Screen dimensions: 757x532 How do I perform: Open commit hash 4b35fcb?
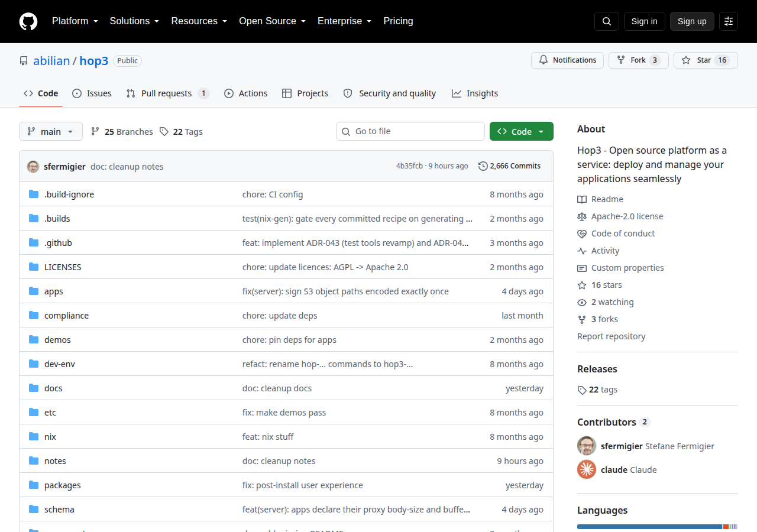coord(409,166)
